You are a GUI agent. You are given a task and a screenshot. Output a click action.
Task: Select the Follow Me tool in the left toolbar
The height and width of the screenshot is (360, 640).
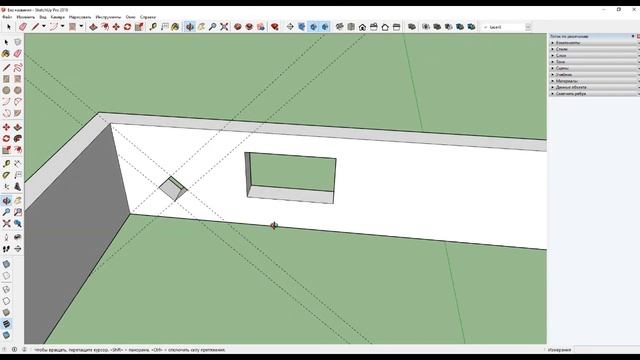tap(18, 139)
